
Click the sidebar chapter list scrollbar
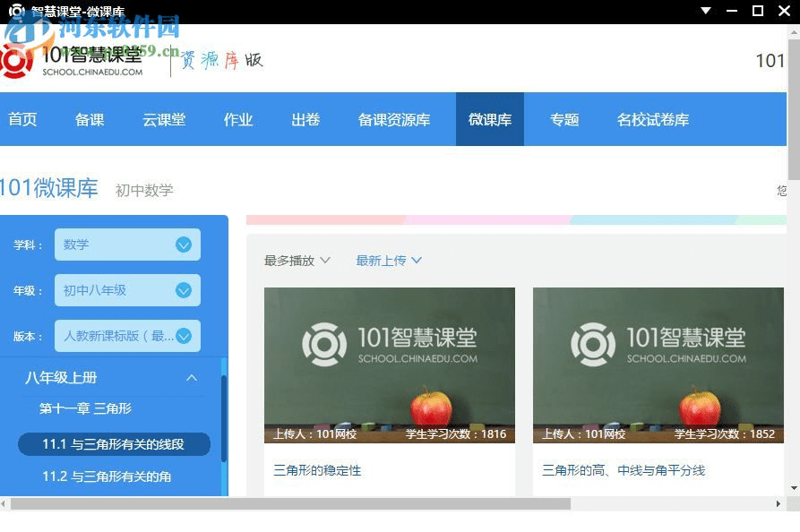tap(224, 418)
